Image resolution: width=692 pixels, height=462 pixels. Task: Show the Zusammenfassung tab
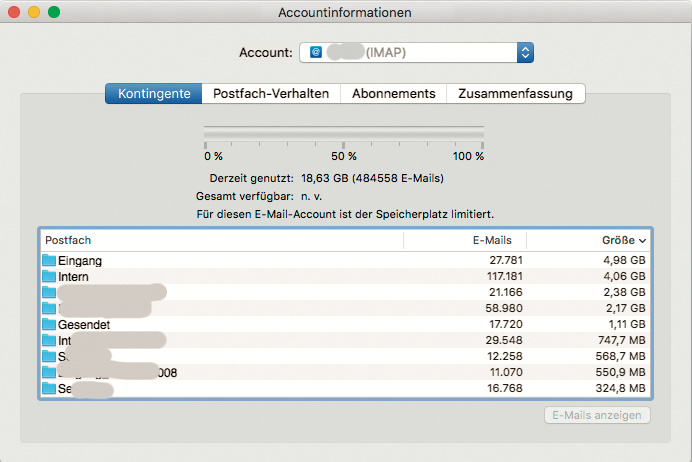click(515, 93)
